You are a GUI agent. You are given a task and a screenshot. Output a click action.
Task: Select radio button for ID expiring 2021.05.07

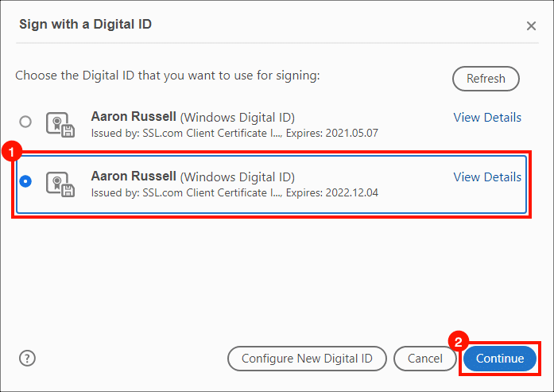tap(25, 122)
